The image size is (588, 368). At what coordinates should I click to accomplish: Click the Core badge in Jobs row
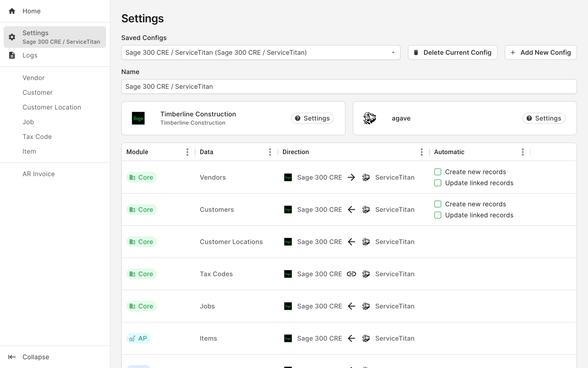(141, 306)
